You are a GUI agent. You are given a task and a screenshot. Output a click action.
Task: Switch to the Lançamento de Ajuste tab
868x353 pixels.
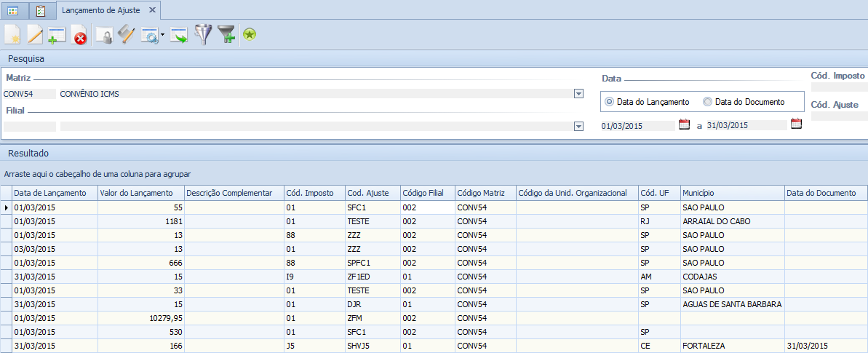[x=101, y=10]
